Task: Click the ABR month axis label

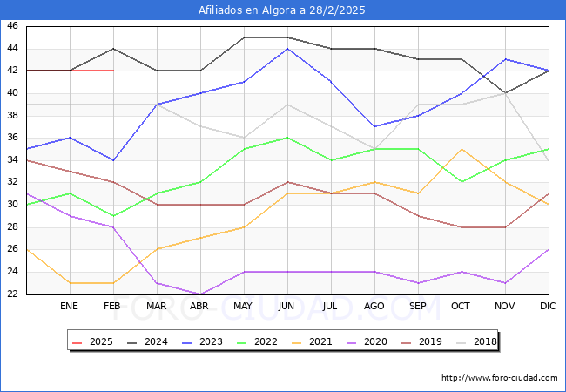Action: tap(199, 306)
